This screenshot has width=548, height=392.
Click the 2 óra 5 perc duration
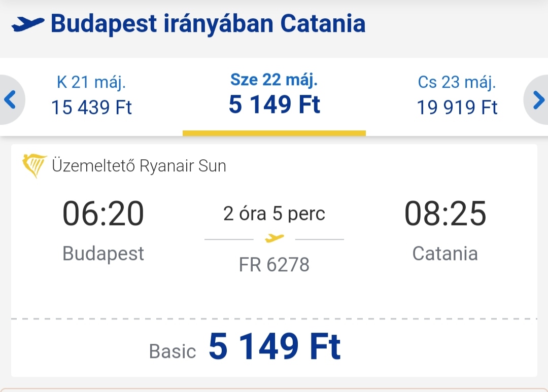click(275, 213)
